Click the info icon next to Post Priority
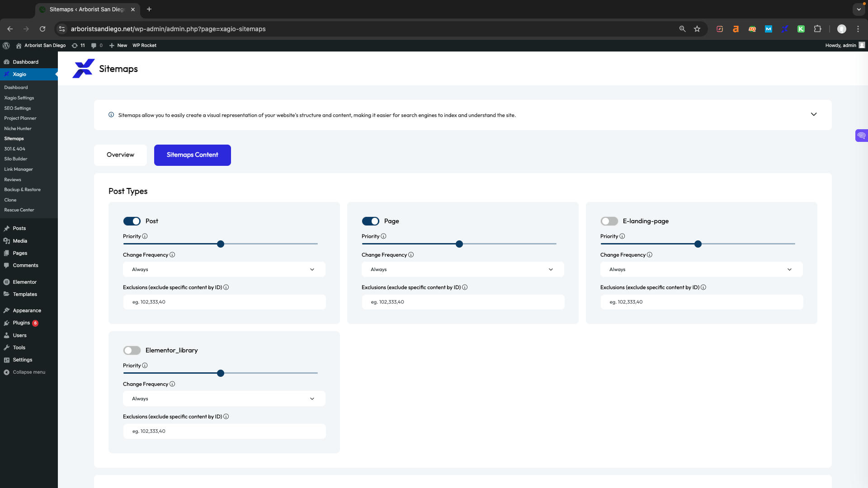 (x=145, y=236)
